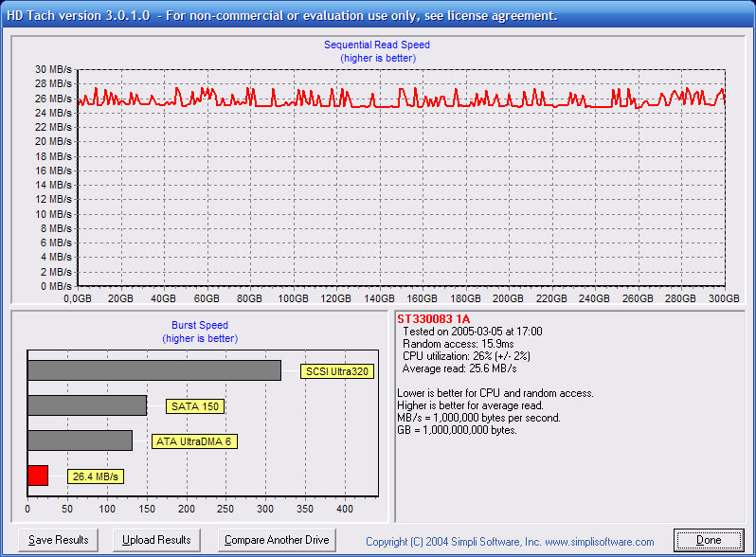Image resolution: width=756 pixels, height=557 pixels.
Task: Click the red burst speed bar
Action: 38,476
